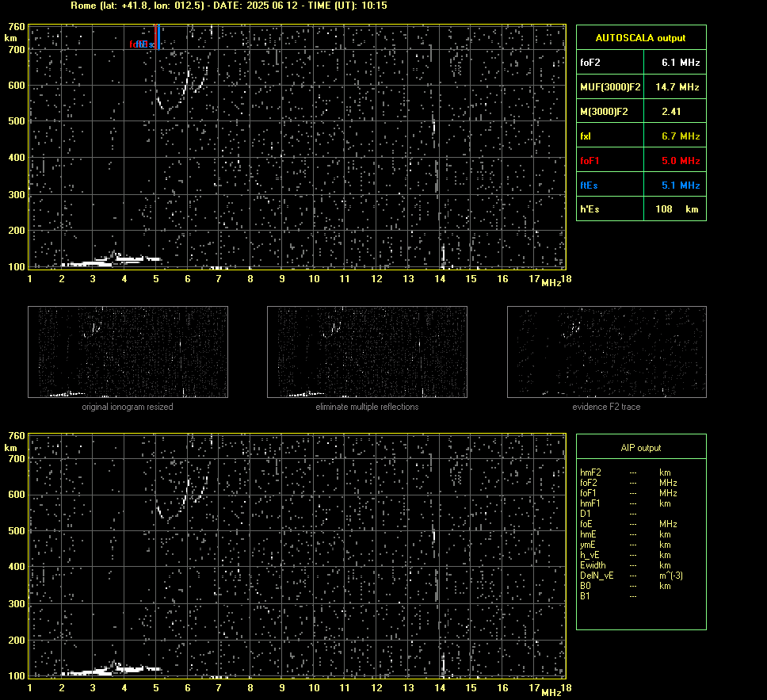Click the B1 row in AIP output

[608, 595]
